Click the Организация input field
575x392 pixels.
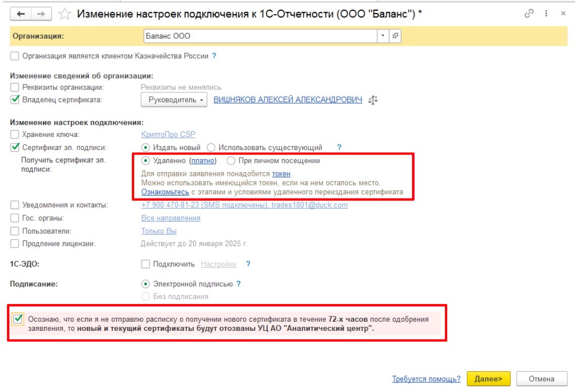(x=260, y=35)
